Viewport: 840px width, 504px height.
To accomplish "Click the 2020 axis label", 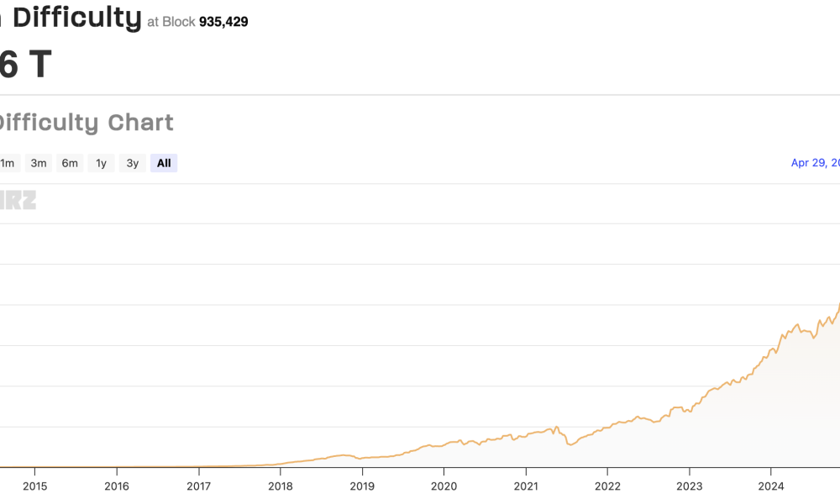I will 444,486.
